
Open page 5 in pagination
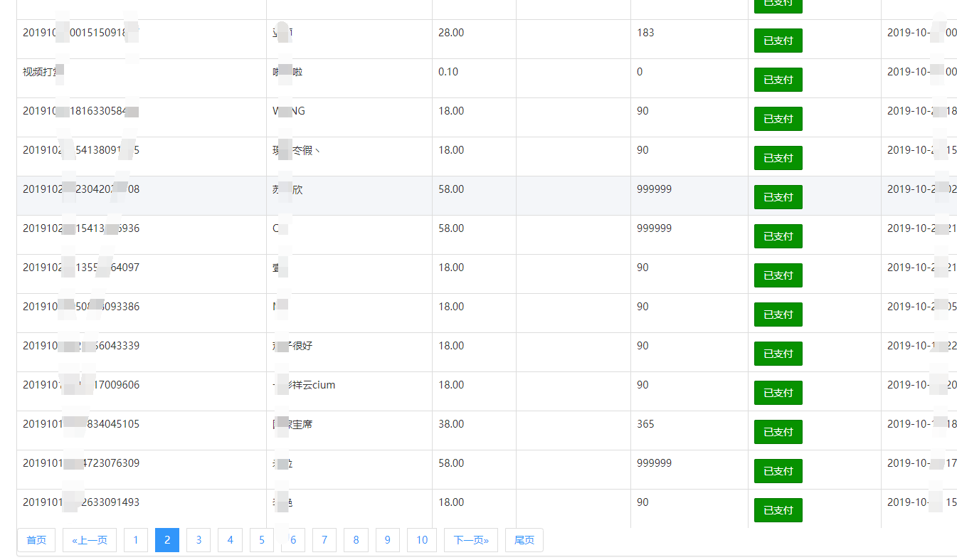(x=261, y=540)
